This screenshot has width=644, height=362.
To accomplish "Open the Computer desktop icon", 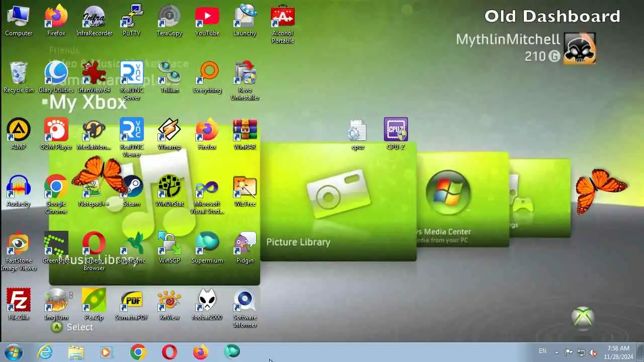I will click(x=19, y=21).
